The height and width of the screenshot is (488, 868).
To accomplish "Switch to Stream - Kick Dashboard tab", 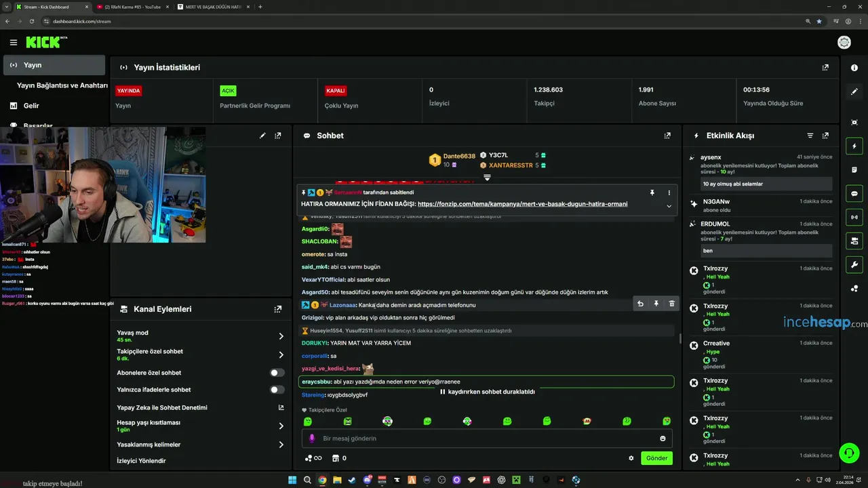I will point(52,7).
